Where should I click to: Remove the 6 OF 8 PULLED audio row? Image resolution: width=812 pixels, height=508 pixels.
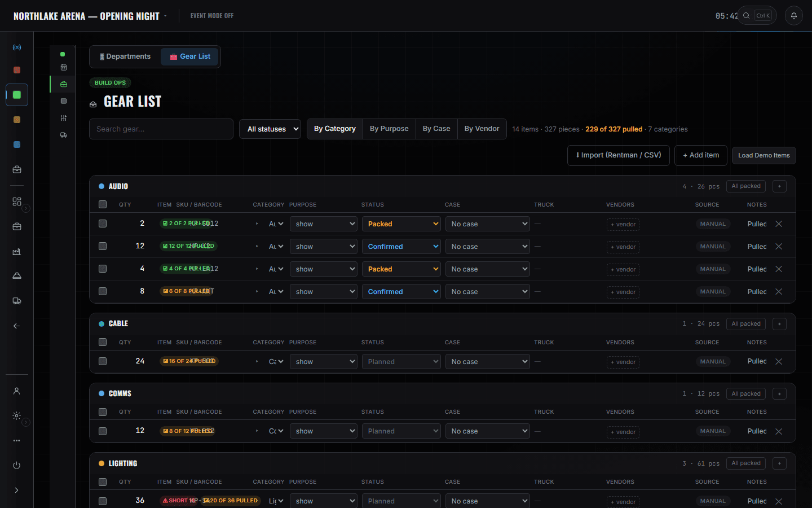click(779, 292)
